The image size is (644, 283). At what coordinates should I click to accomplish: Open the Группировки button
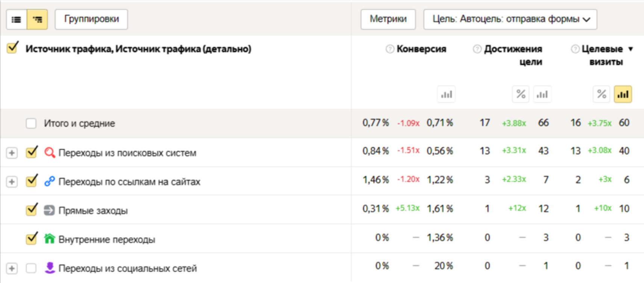[91, 19]
